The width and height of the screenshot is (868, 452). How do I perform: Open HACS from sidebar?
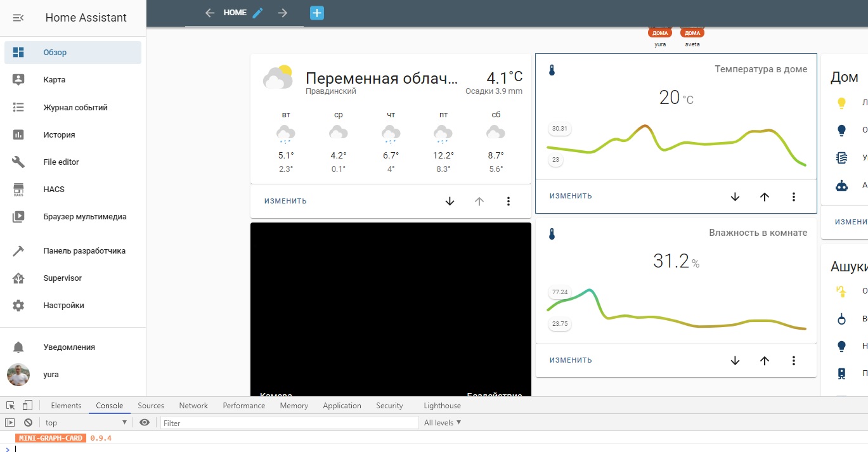pyautogui.click(x=73, y=189)
